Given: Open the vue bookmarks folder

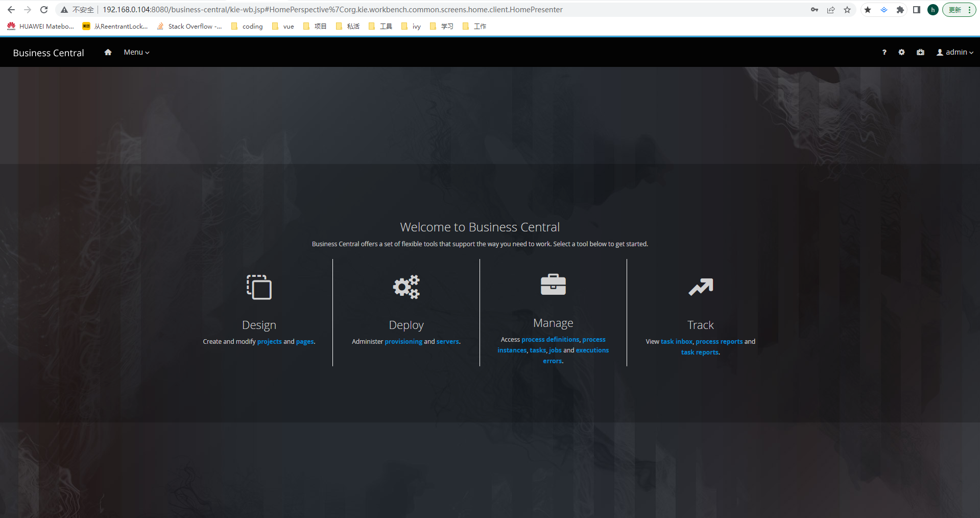Looking at the screenshot, I should tap(283, 27).
